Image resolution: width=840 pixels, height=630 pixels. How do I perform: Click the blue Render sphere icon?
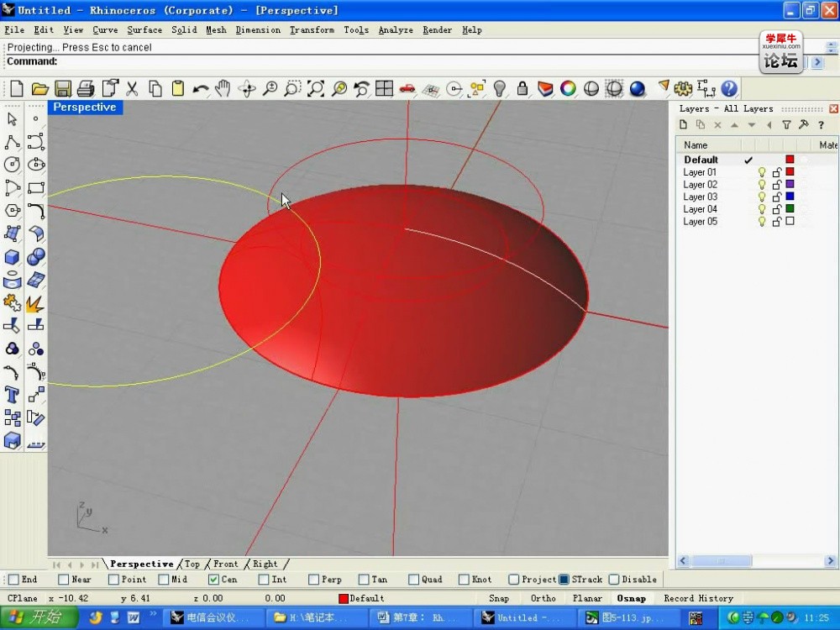(x=637, y=88)
